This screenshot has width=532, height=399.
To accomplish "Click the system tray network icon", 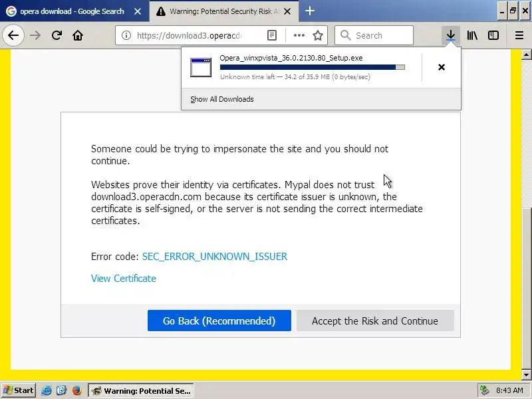I will [x=485, y=390].
